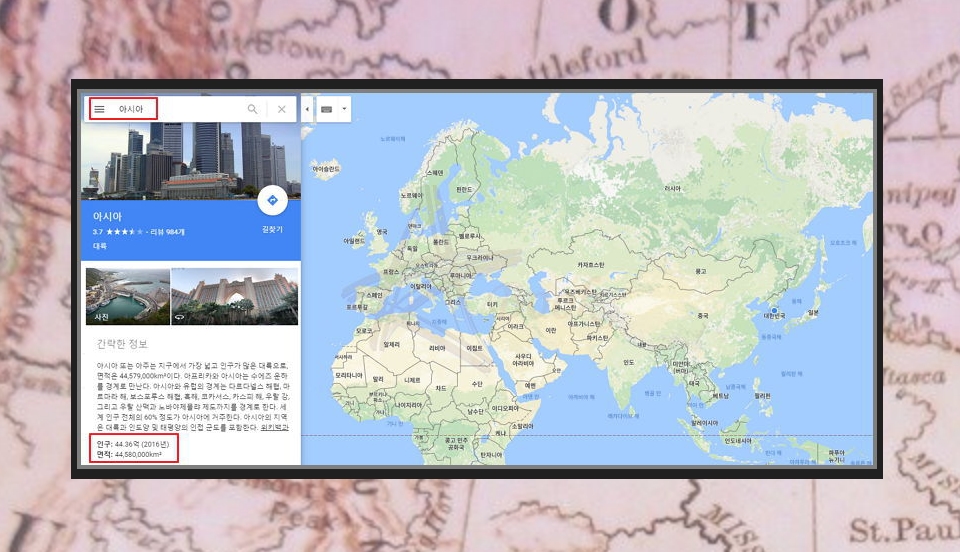960x552 pixels.
Task: Click the 간략한 정보 heading
Action: [122, 344]
